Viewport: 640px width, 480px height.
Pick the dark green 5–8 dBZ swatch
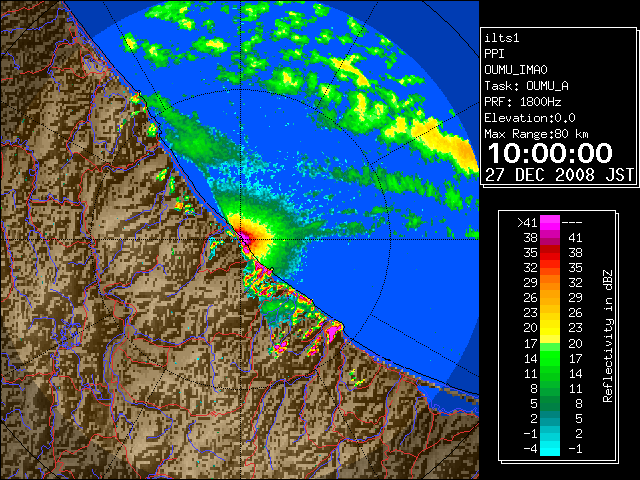click(550, 403)
